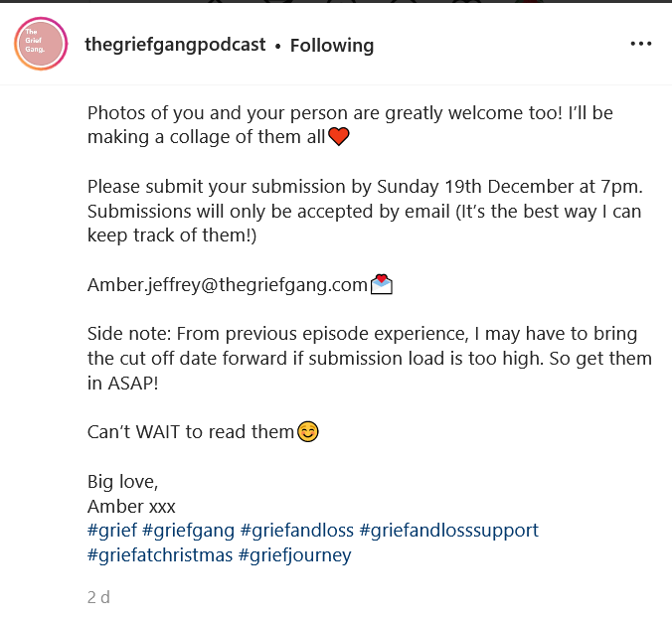Click the 'Amber xxx' signature line
Viewport: 672px width, 622px height.
pyautogui.click(x=131, y=506)
